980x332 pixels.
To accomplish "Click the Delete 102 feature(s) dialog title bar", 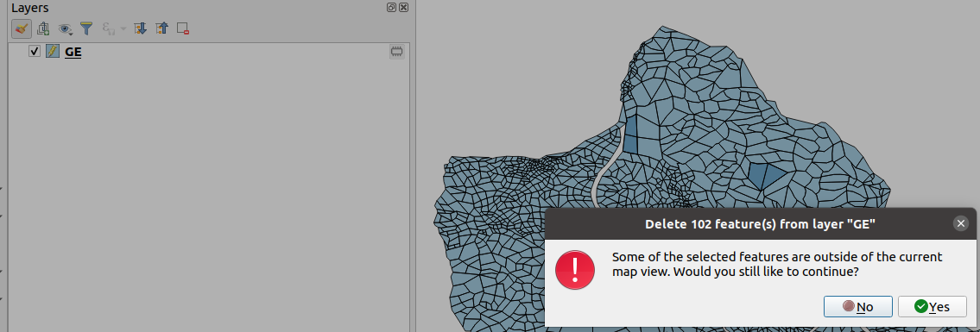I will tap(760, 224).
